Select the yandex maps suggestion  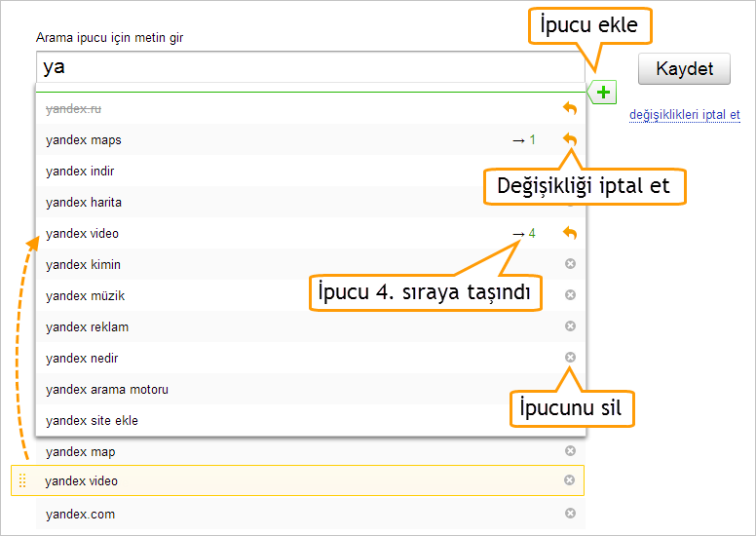pyautogui.click(x=84, y=140)
